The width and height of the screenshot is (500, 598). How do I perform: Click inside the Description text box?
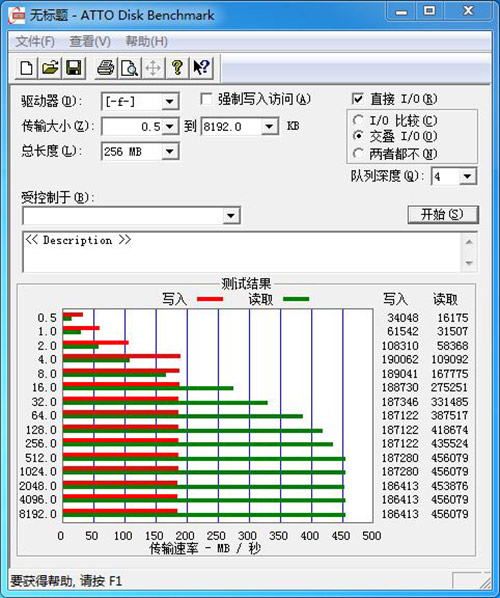pos(242,252)
